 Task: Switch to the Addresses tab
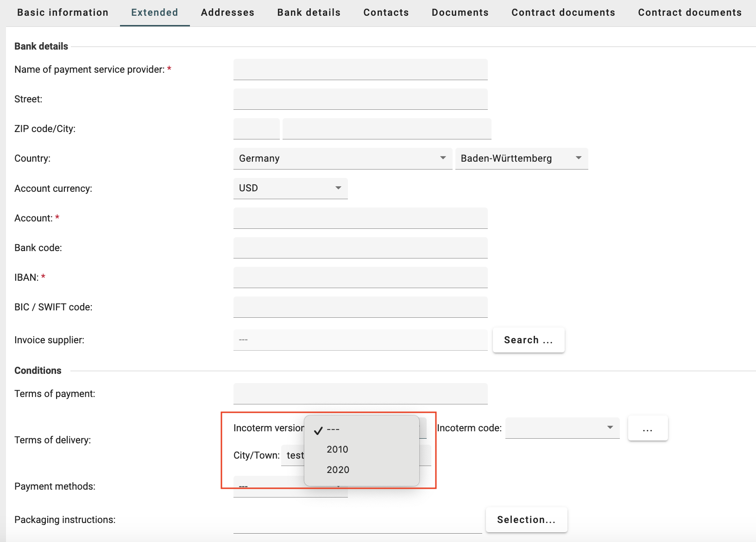point(227,13)
